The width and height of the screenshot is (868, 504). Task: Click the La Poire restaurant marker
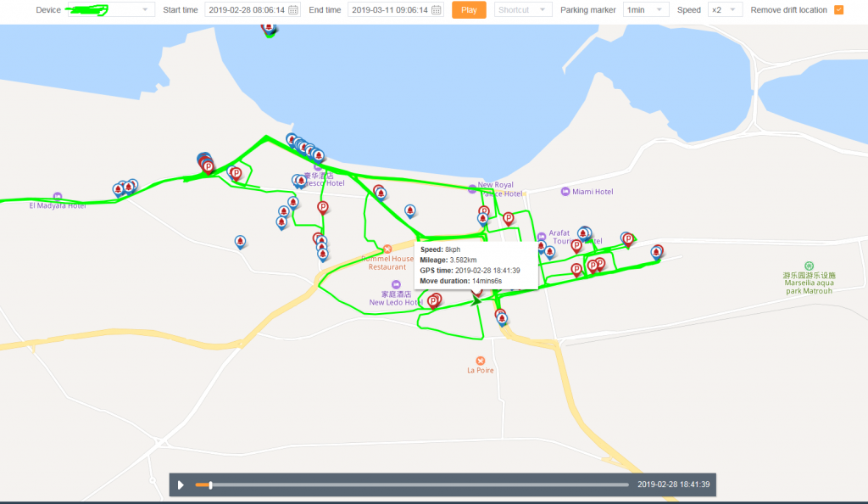tap(481, 361)
